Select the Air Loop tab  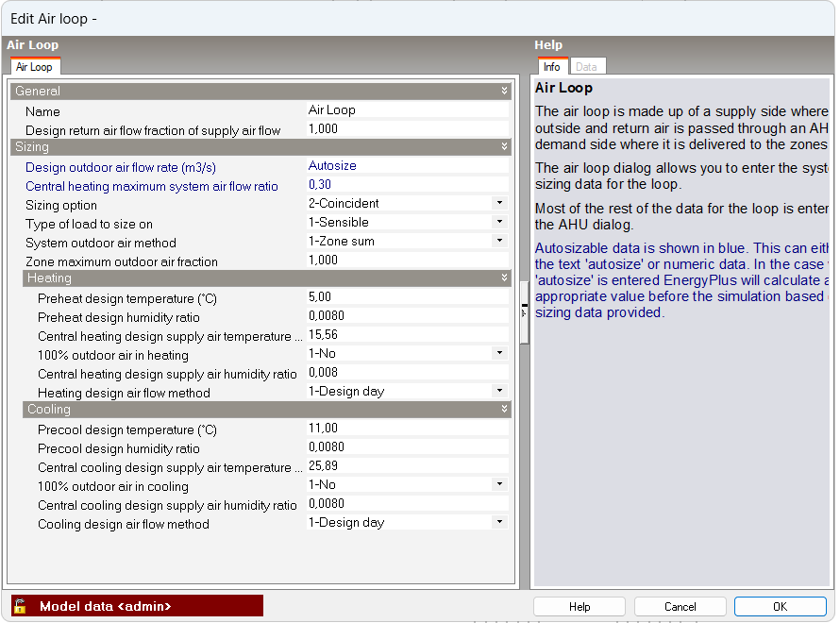pos(35,67)
